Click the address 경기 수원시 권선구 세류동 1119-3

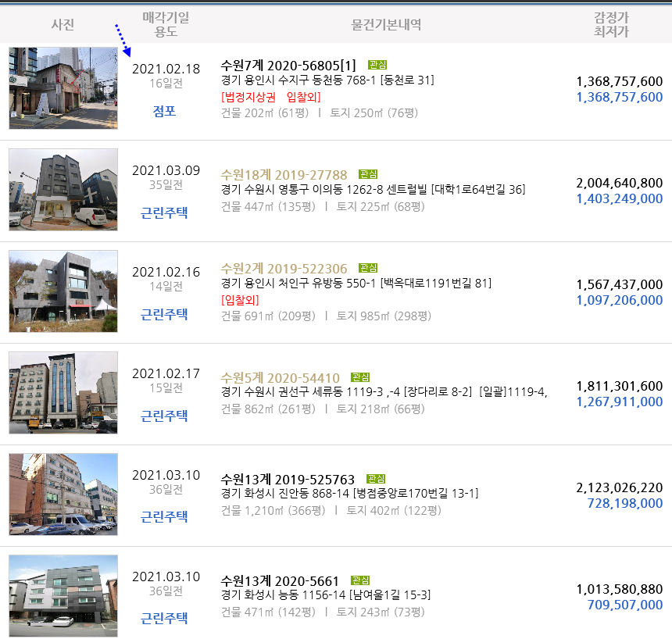pyautogui.click(x=303, y=391)
